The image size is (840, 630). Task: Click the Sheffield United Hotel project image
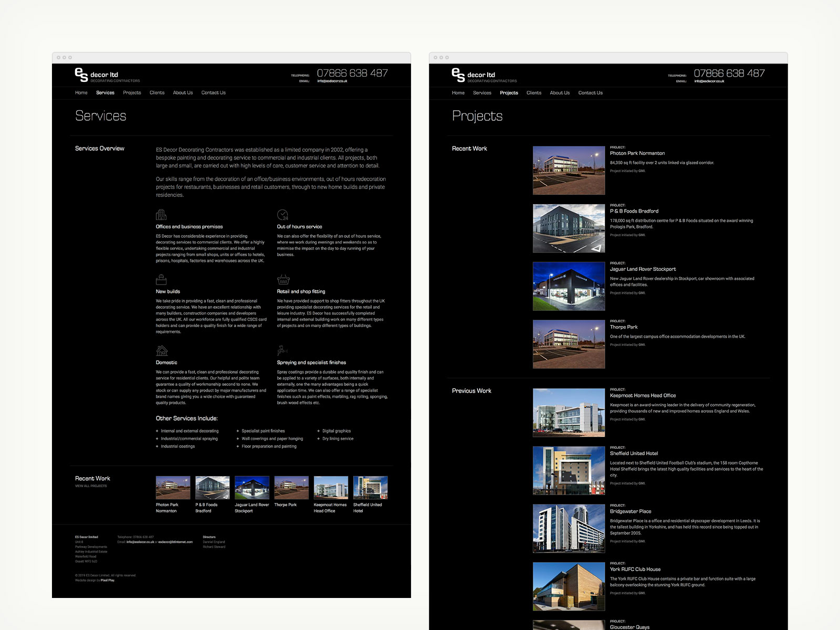(x=569, y=471)
